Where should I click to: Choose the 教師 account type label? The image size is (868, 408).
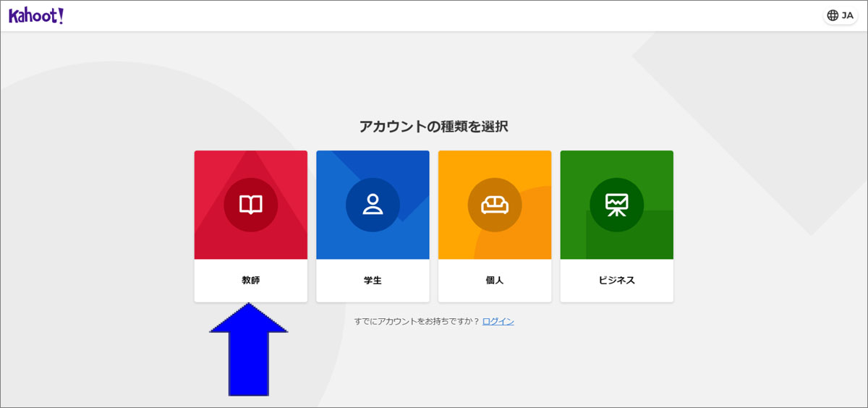point(251,281)
